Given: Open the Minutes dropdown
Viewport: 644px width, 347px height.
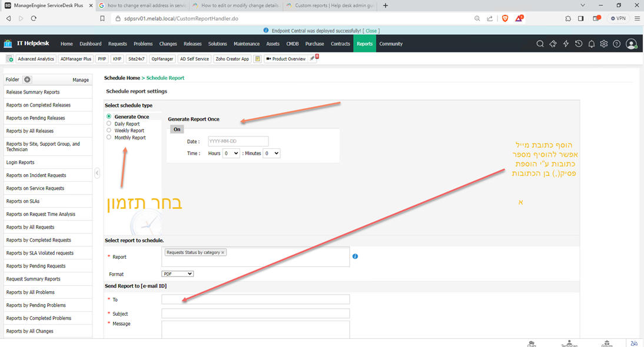Looking at the screenshot, I should (x=271, y=154).
